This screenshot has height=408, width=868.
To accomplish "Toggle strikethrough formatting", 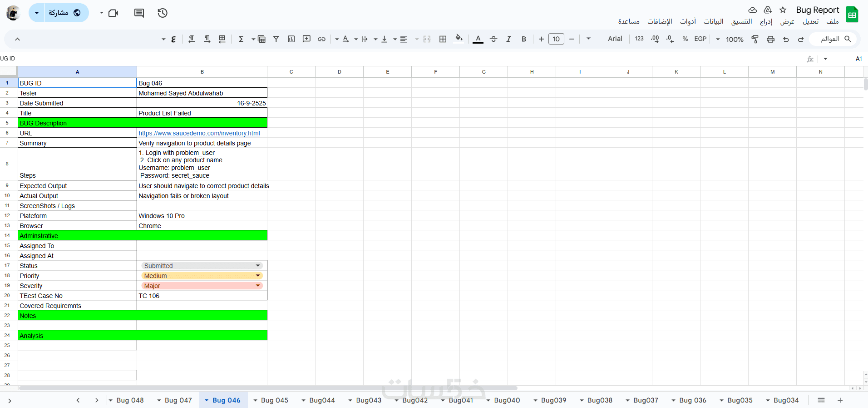I will pos(493,39).
